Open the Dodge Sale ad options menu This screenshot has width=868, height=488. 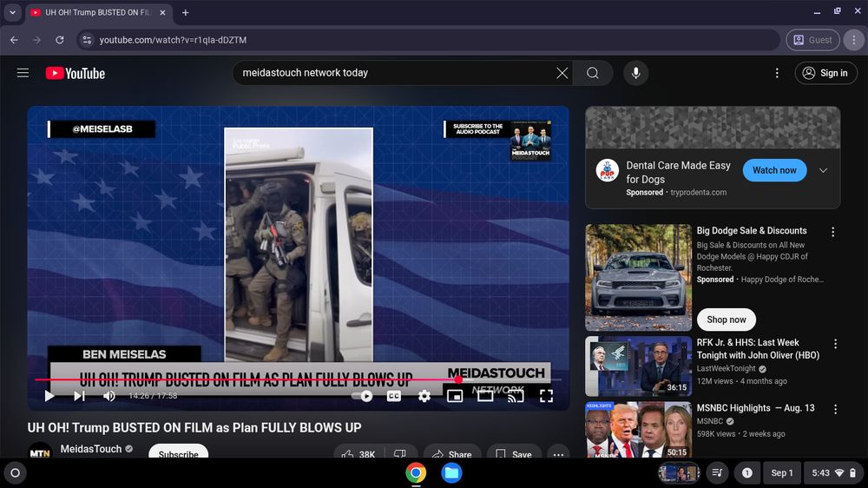coord(832,232)
